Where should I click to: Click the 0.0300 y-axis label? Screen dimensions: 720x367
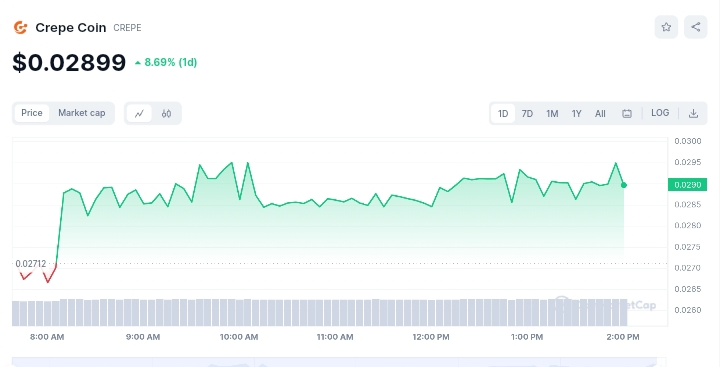pyautogui.click(x=688, y=141)
